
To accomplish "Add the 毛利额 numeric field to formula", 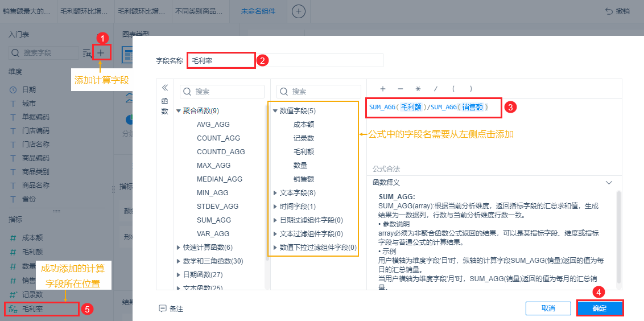I will point(304,151).
